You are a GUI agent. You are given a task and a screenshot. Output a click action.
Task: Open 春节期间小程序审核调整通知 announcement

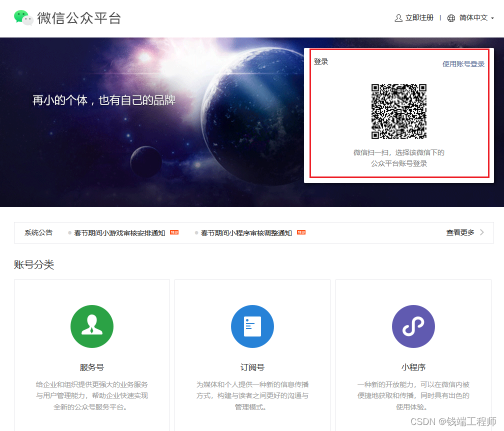pos(246,233)
